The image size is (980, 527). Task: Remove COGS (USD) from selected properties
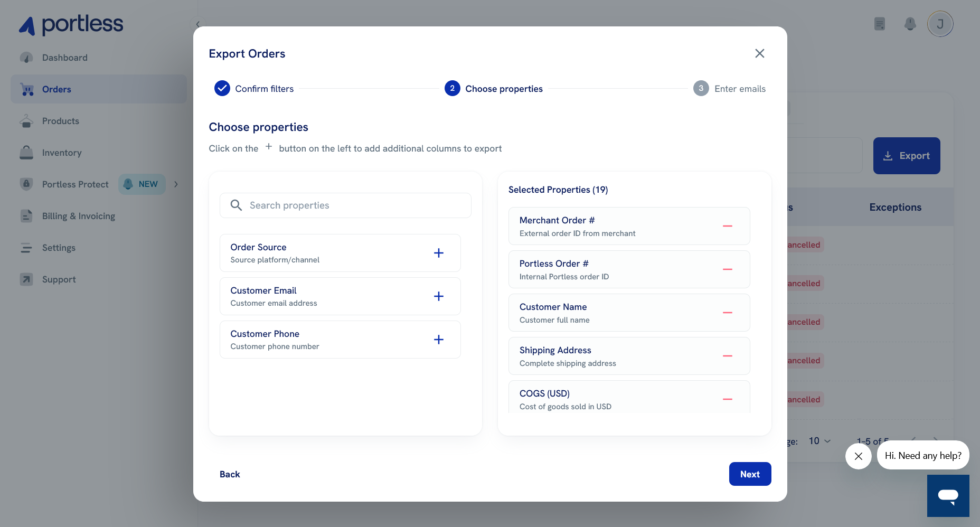click(727, 399)
